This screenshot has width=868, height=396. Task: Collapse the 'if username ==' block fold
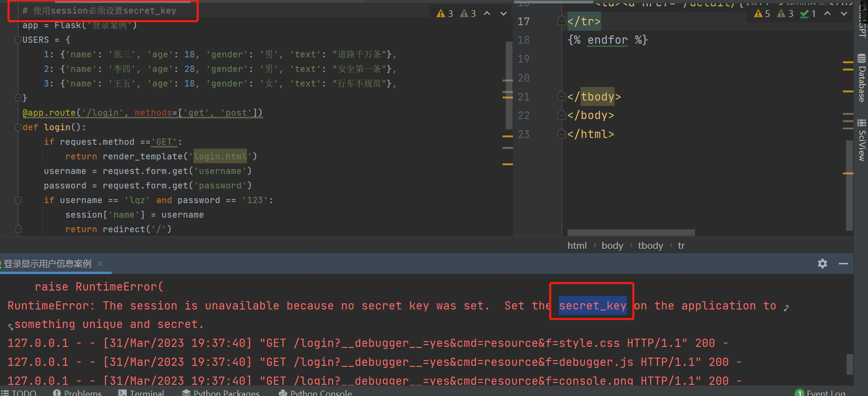pyautogui.click(x=18, y=200)
